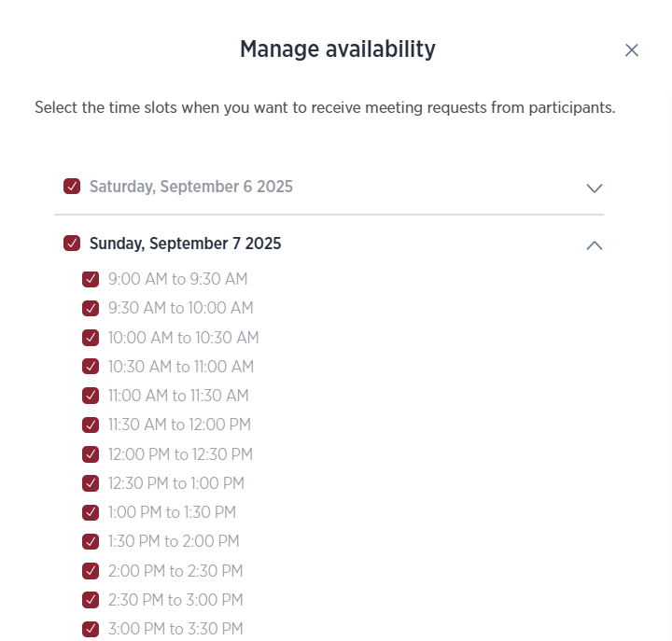Uncheck 11:30 AM to 12:00 PM slot

pyautogui.click(x=91, y=425)
